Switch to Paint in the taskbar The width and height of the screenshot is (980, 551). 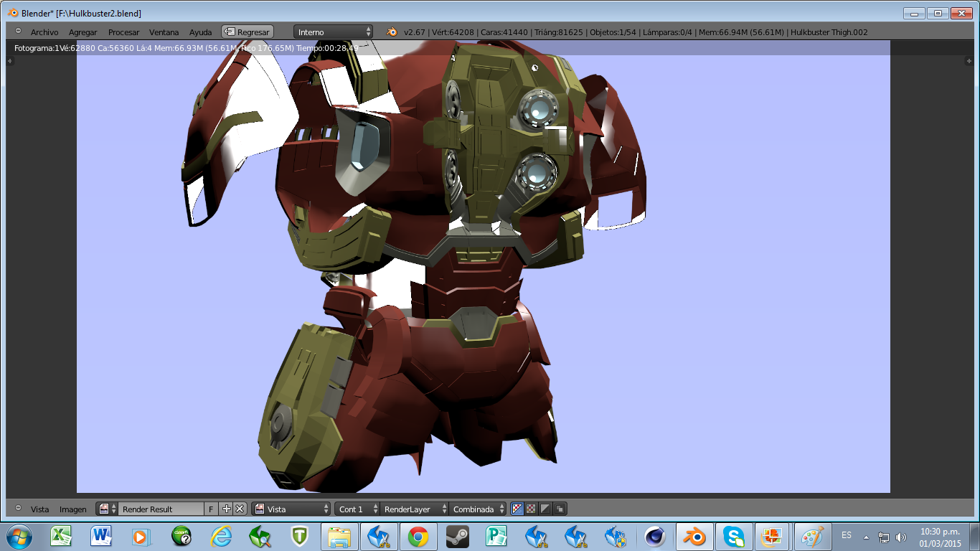click(812, 536)
